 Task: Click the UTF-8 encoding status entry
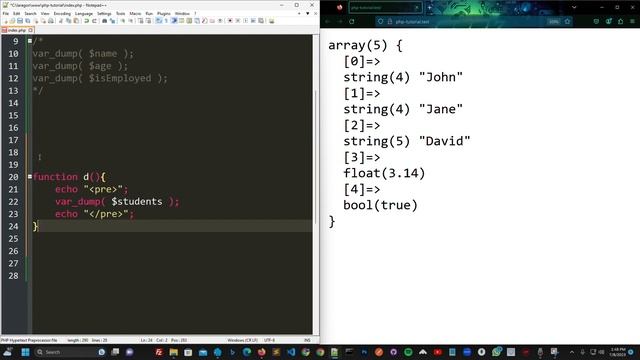coord(269,340)
